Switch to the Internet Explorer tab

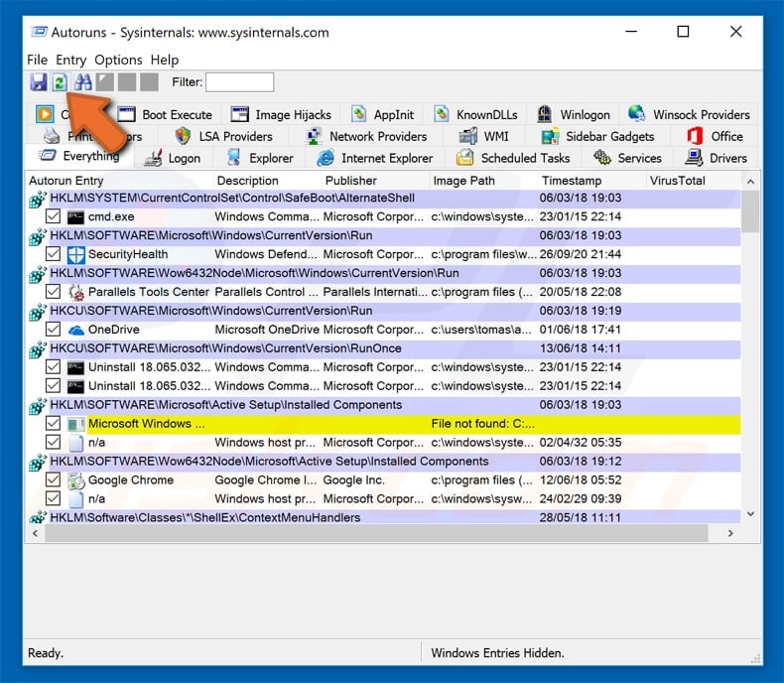tap(374, 159)
